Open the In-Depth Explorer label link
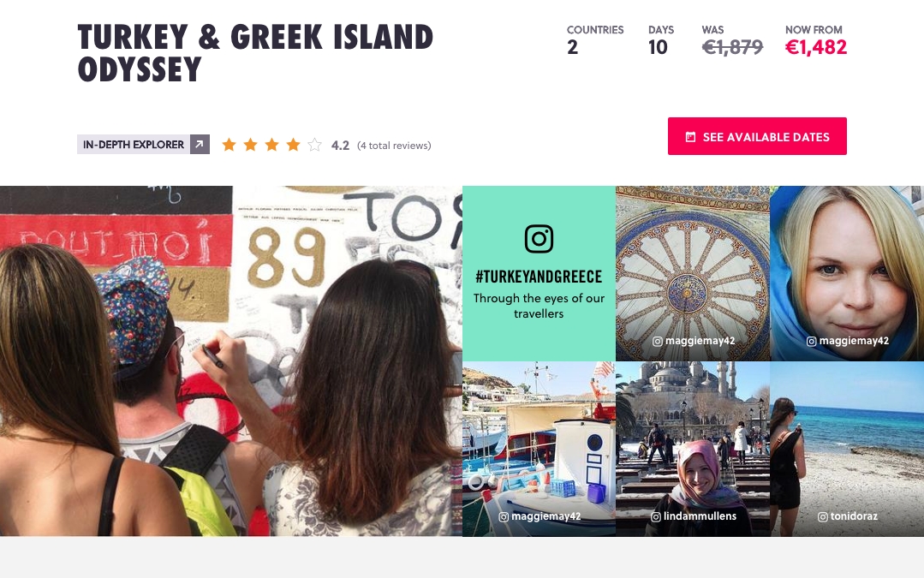 (134, 145)
